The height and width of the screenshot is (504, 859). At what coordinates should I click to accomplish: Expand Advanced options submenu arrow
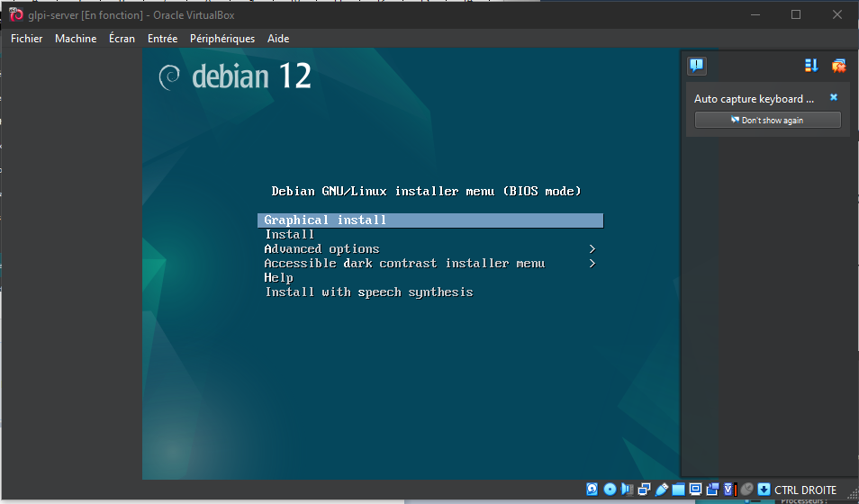point(592,248)
